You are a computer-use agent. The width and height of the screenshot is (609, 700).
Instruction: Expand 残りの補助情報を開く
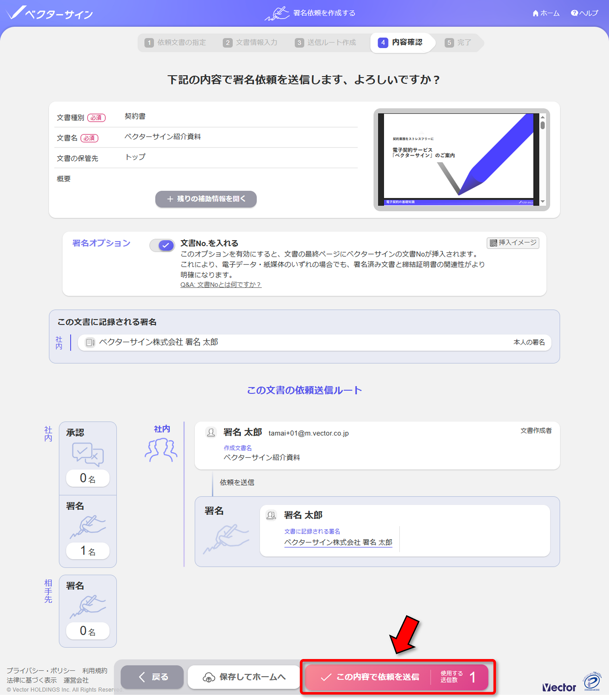[206, 199]
